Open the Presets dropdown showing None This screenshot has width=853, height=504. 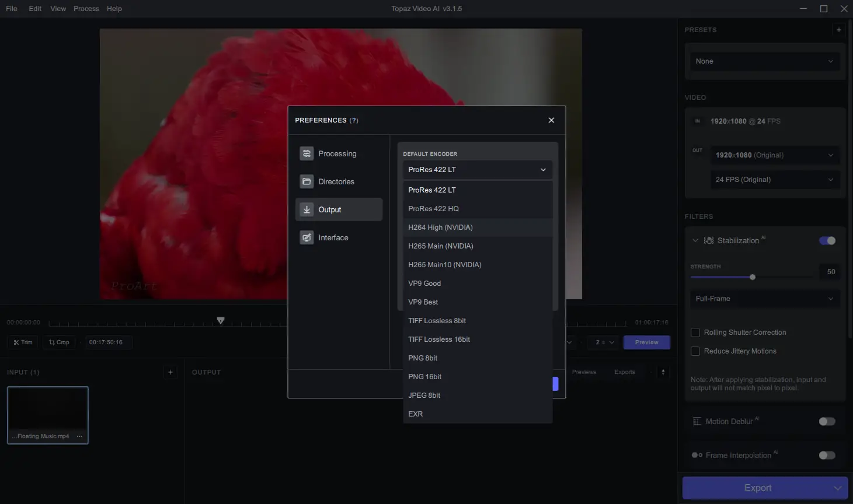coord(765,61)
